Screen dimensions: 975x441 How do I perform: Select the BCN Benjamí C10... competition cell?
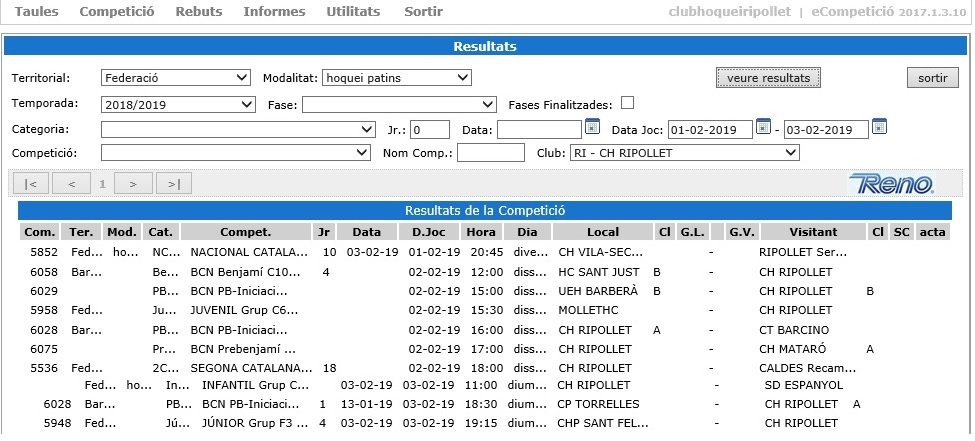[x=245, y=272]
